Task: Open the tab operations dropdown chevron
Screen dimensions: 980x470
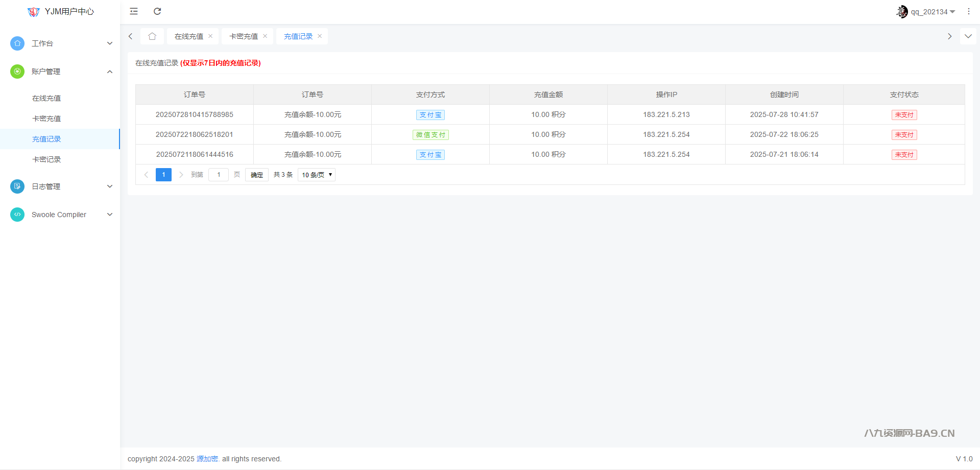Action: [968, 36]
